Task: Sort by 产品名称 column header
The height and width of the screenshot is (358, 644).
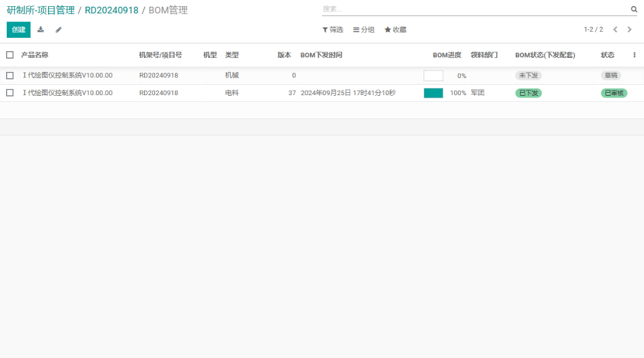Action: (x=35, y=55)
